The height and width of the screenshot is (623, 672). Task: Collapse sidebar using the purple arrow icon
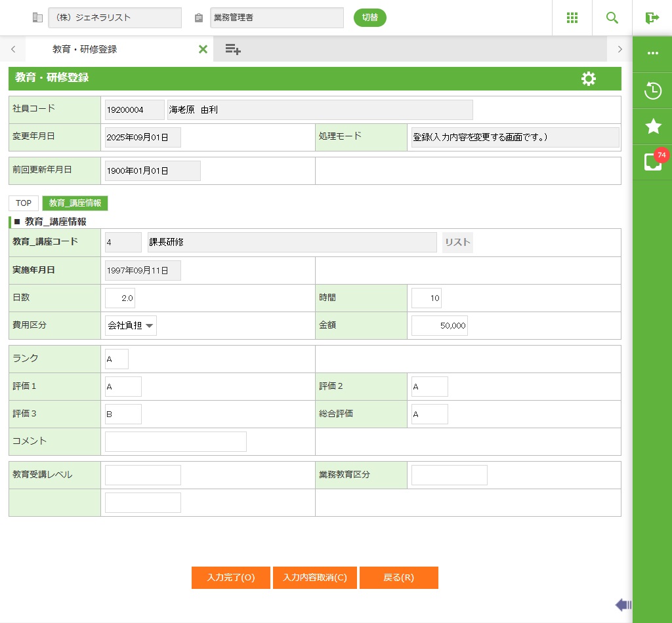(623, 605)
